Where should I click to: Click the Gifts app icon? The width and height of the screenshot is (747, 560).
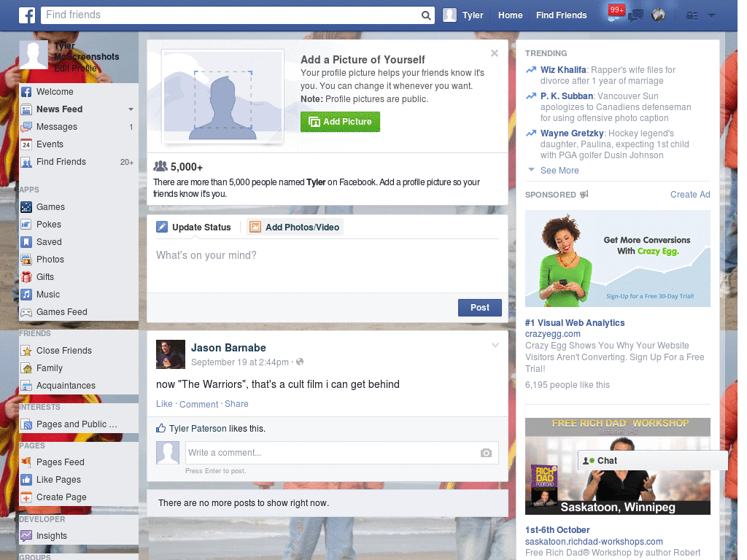tap(26, 277)
